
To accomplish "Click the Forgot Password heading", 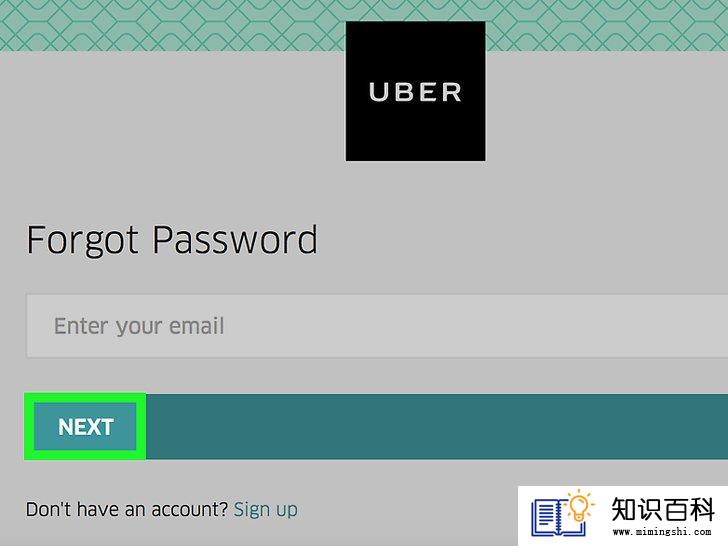I will click(x=172, y=240).
